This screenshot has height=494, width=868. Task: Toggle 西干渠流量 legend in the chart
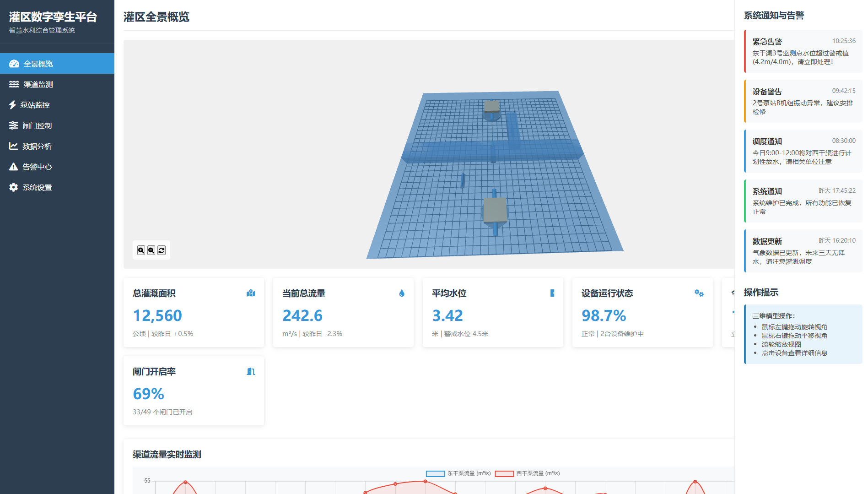528,473
